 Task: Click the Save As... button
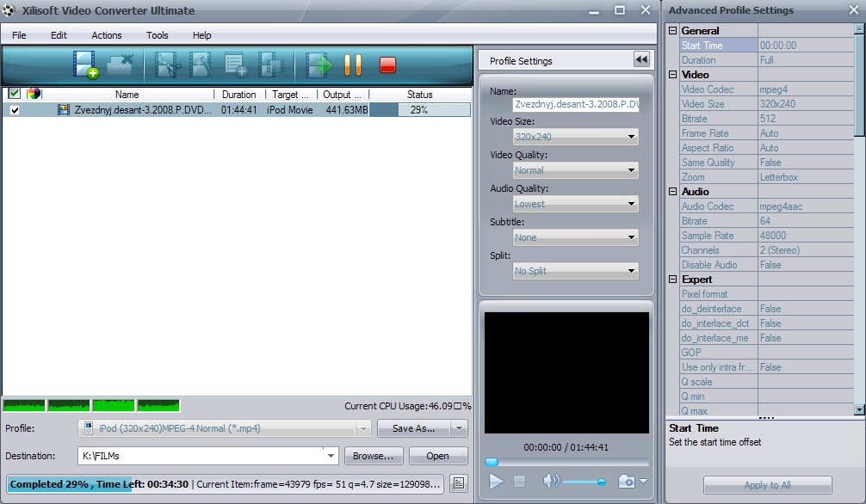(x=414, y=428)
